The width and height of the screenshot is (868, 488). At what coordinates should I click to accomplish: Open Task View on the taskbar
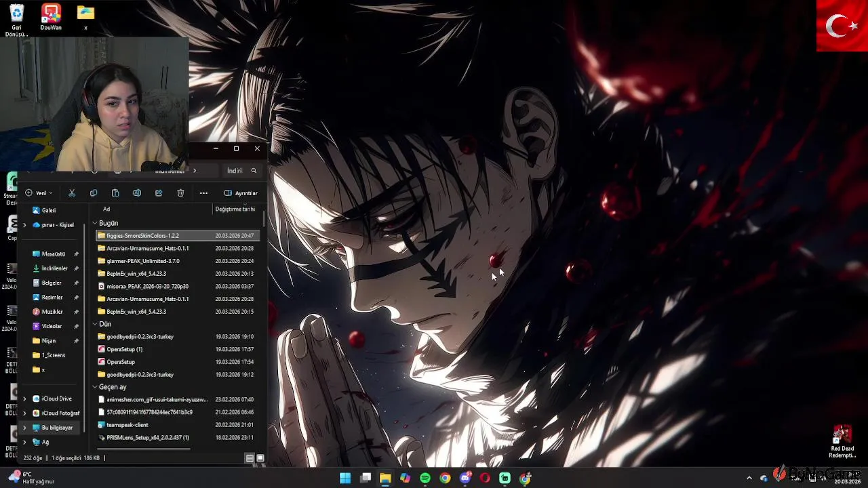[366, 478]
